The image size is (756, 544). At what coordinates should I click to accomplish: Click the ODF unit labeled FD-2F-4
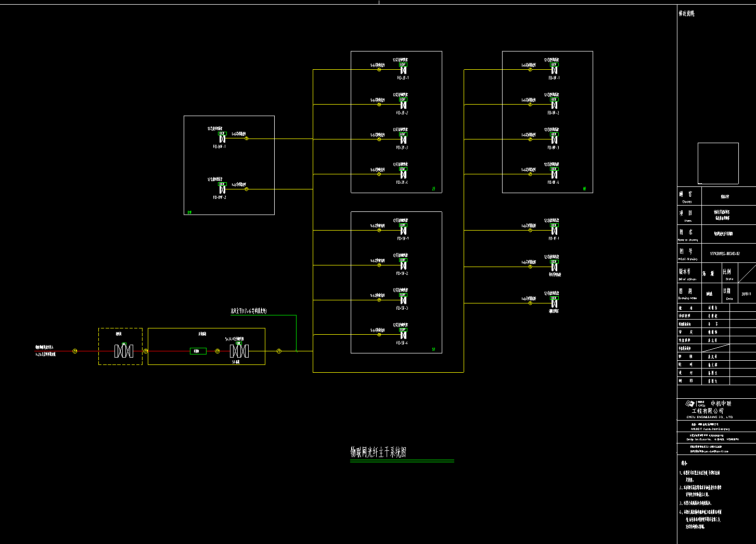click(x=403, y=174)
